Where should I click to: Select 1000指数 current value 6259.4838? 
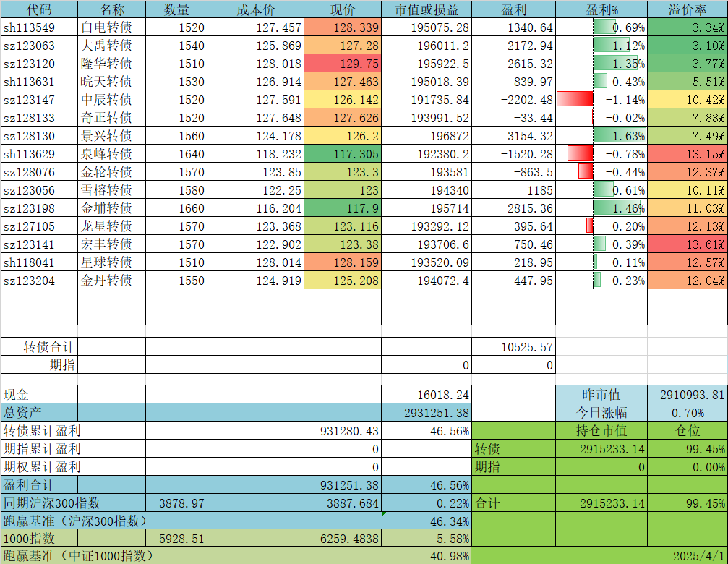click(x=342, y=539)
